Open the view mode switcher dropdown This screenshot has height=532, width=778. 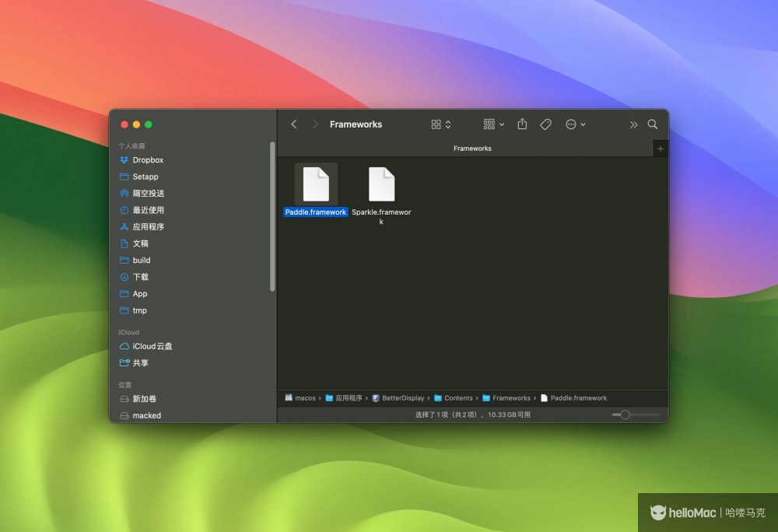441,124
